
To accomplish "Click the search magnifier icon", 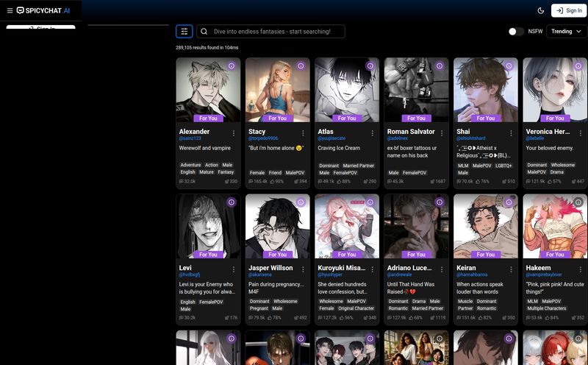I will [204, 32].
